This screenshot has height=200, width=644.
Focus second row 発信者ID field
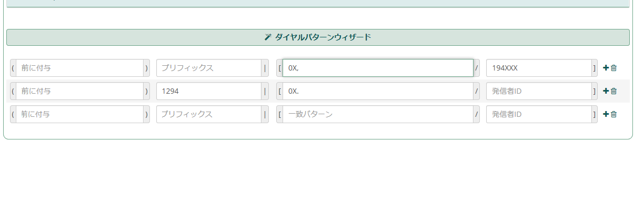pos(539,91)
